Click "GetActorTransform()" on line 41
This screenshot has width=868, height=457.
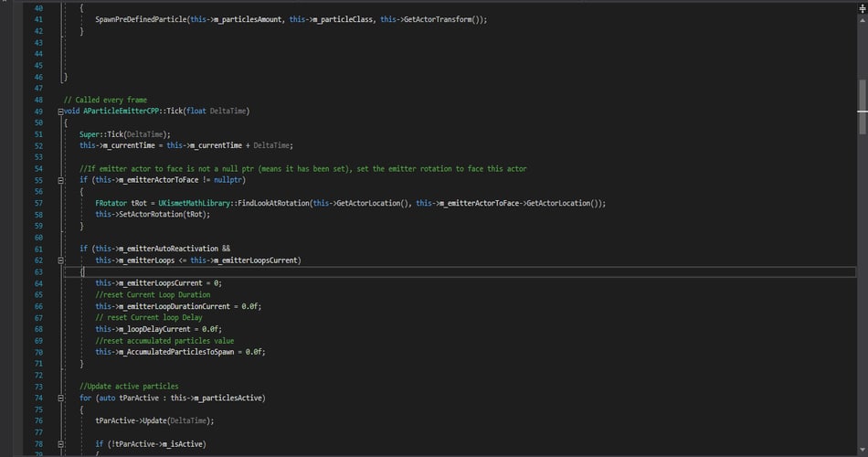point(441,19)
